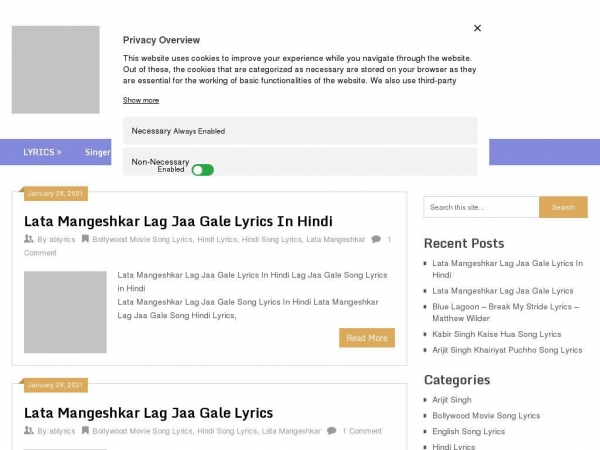Click the January 28, 2021 date badge on first post
Viewport: 600px width, 450px height.
pyautogui.click(x=55, y=194)
